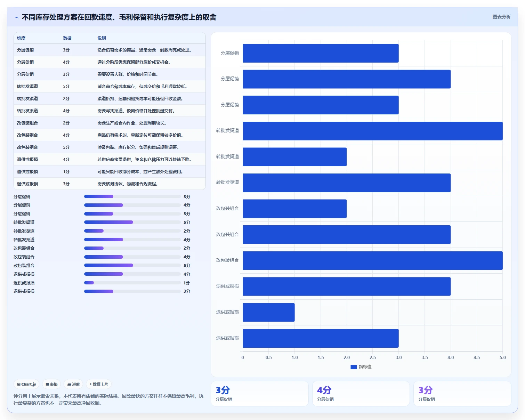This screenshot has height=420, width=525.
Task: Click the 说明 column header
Action: (x=102, y=38)
